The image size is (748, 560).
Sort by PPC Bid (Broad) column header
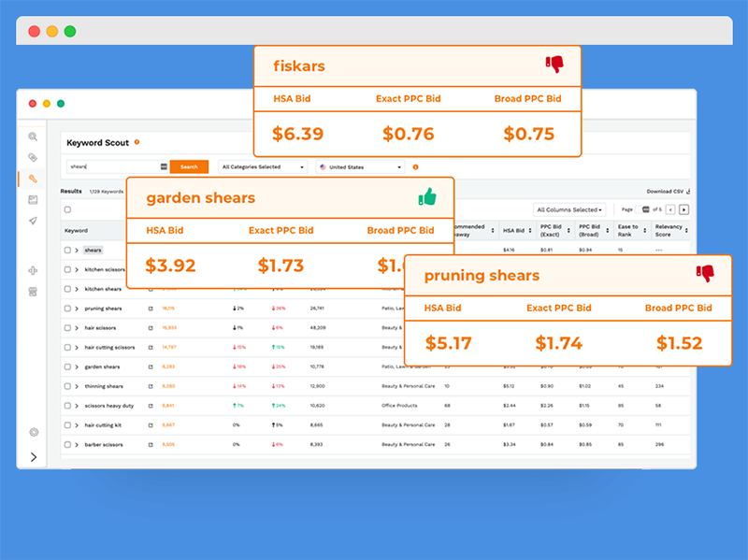click(594, 230)
